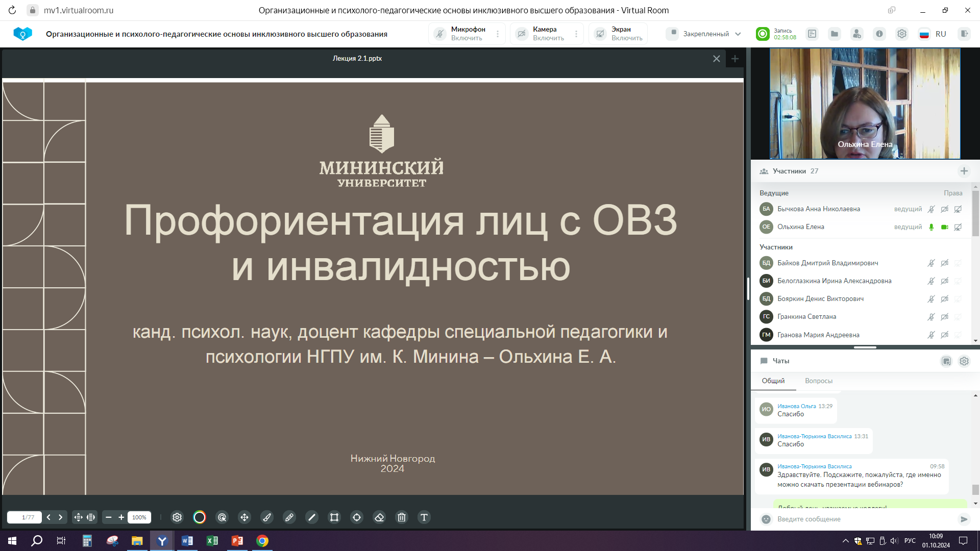Screen dimensions: 980x551
Task: Click the exit room icon
Action: (x=964, y=34)
